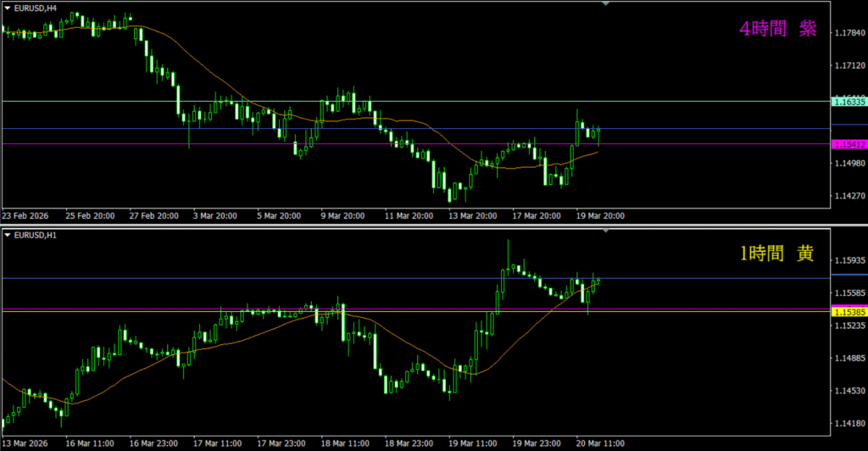Click the chart shift triangle on H4 chart
This screenshot has width=868, height=451.
[x=605, y=4]
